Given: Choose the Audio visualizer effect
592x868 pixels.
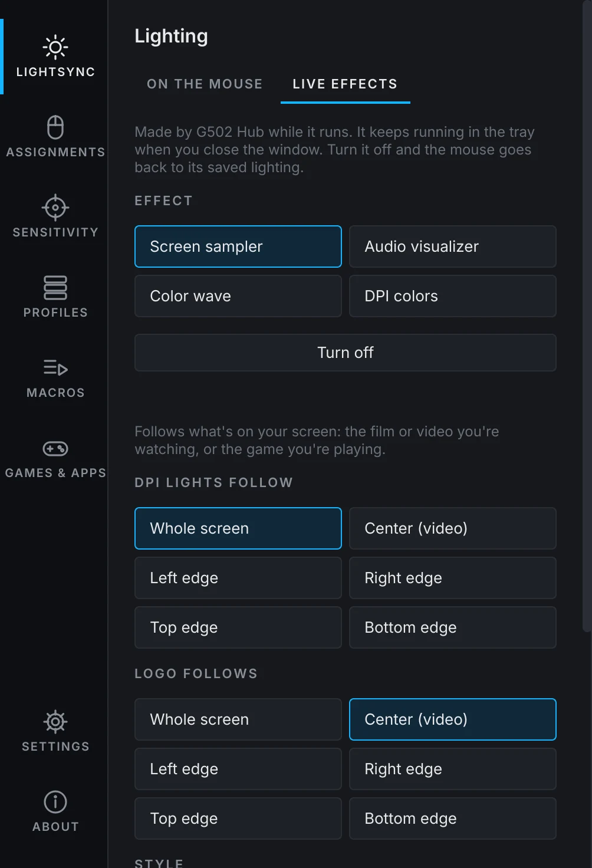Looking at the screenshot, I should (453, 246).
